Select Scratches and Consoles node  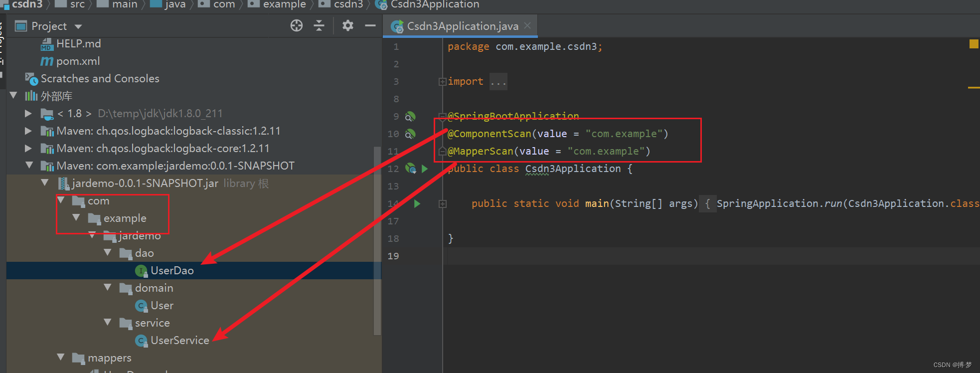100,79
